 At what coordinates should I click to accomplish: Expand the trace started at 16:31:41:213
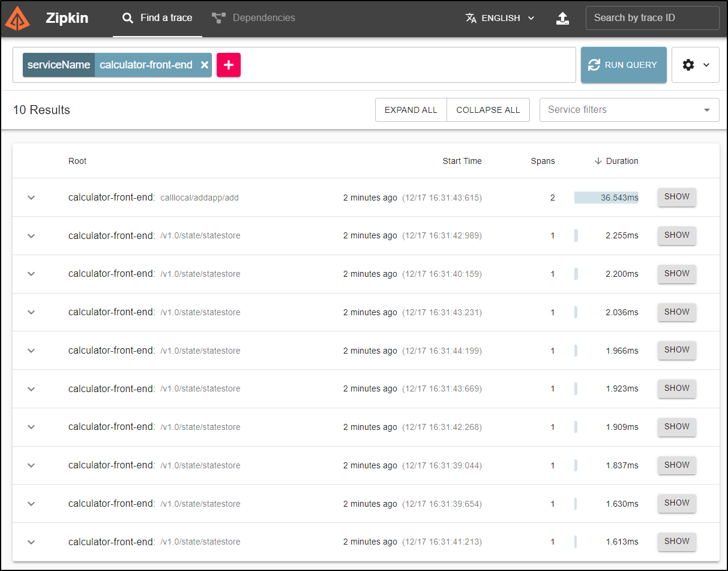[x=32, y=542]
